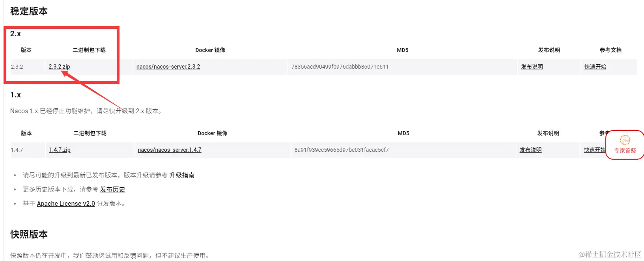Click the MD5 hash for version 1.4.7

(342, 150)
